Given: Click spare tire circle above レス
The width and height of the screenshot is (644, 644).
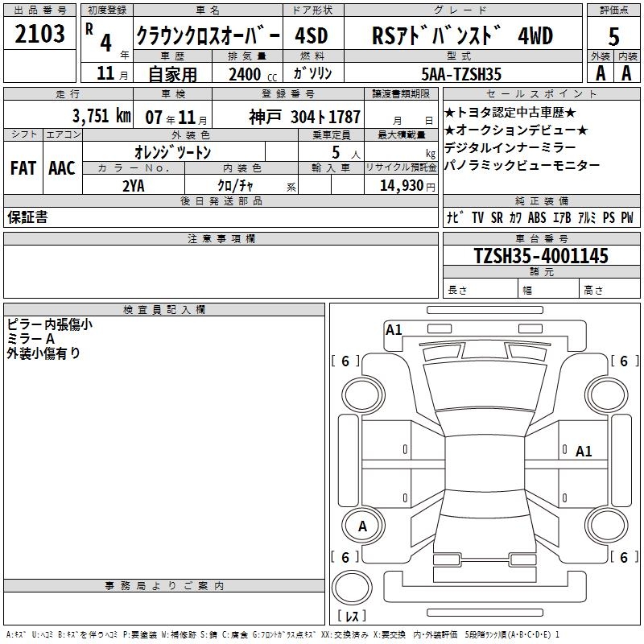Looking at the screenshot, I should [352, 588].
